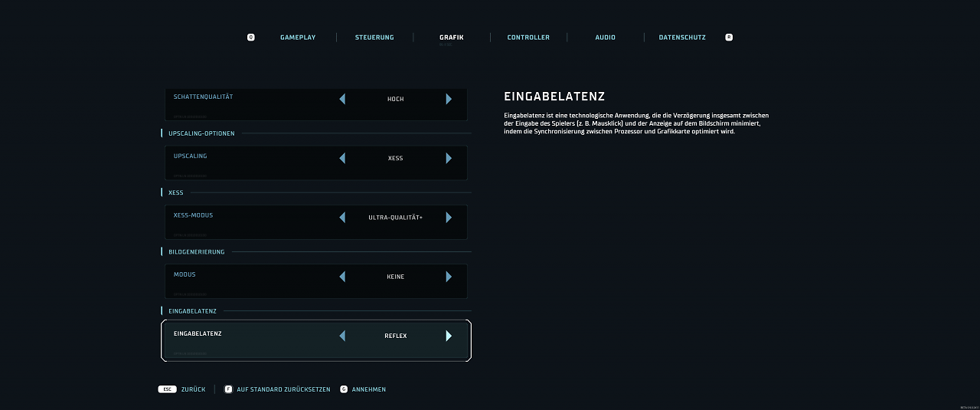Choose previous XeSS-Modus value
This screenshot has height=410, width=980.
click(x=342, y=218)
